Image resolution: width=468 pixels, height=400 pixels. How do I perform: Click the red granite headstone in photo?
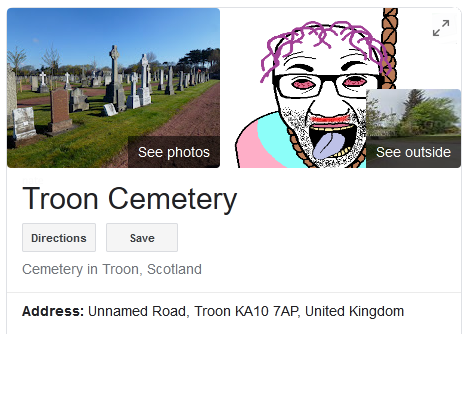(x=60, y=111)
